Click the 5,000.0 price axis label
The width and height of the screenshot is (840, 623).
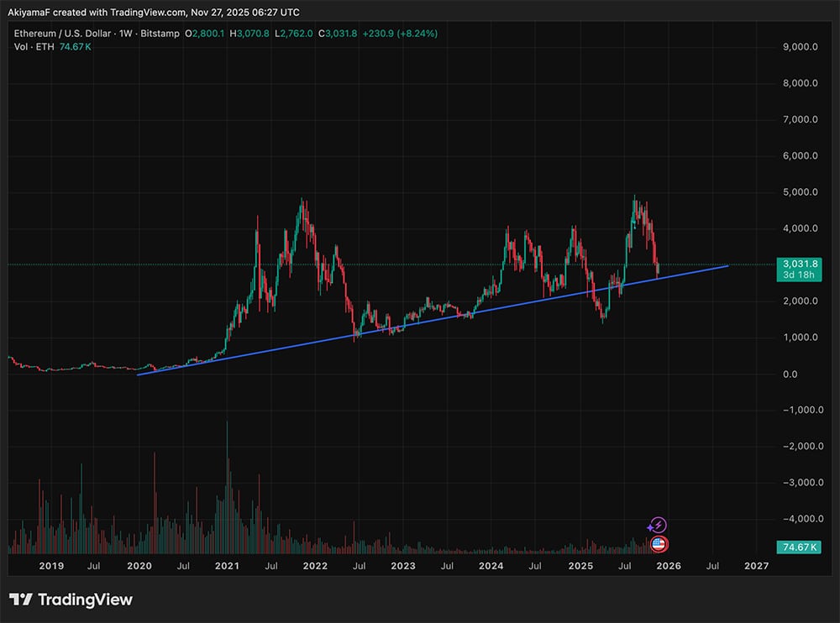point(800,192)
